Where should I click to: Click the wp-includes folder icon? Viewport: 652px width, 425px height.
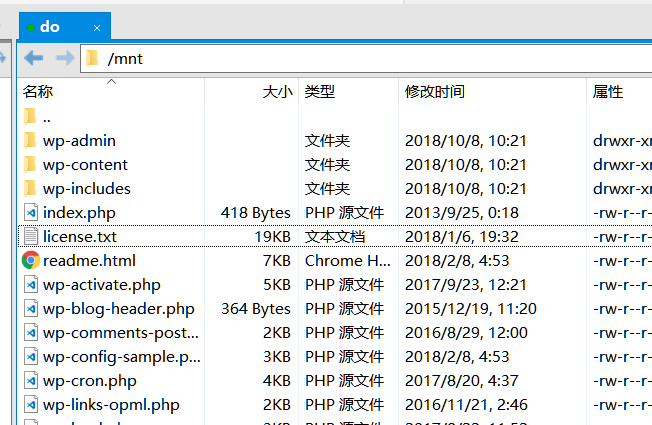point(30,189)
